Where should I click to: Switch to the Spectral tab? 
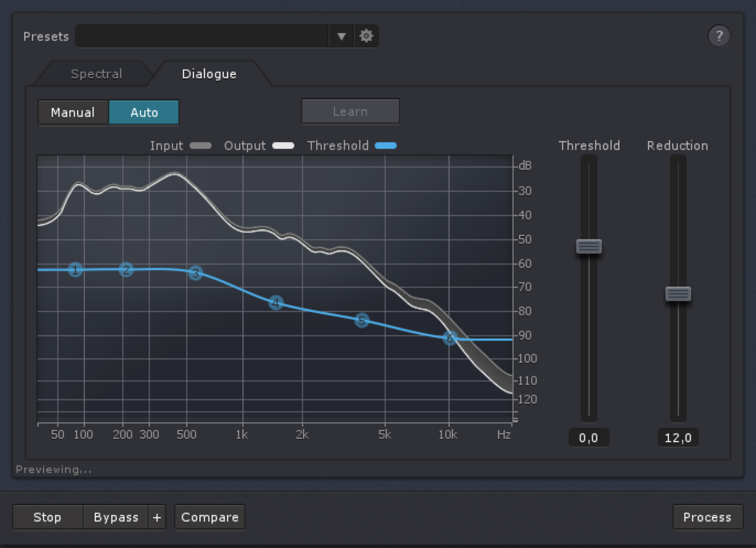(x=96, y=73)
